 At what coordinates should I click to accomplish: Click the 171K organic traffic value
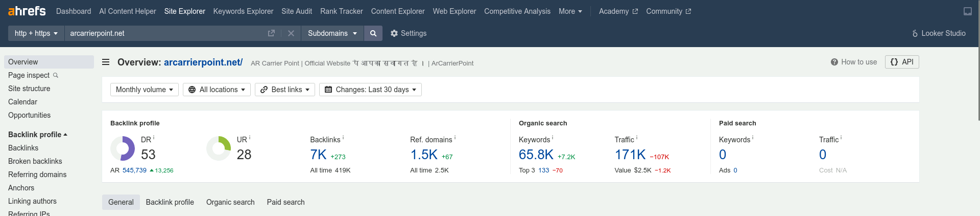pyautogui.click(x=630, y=155)
